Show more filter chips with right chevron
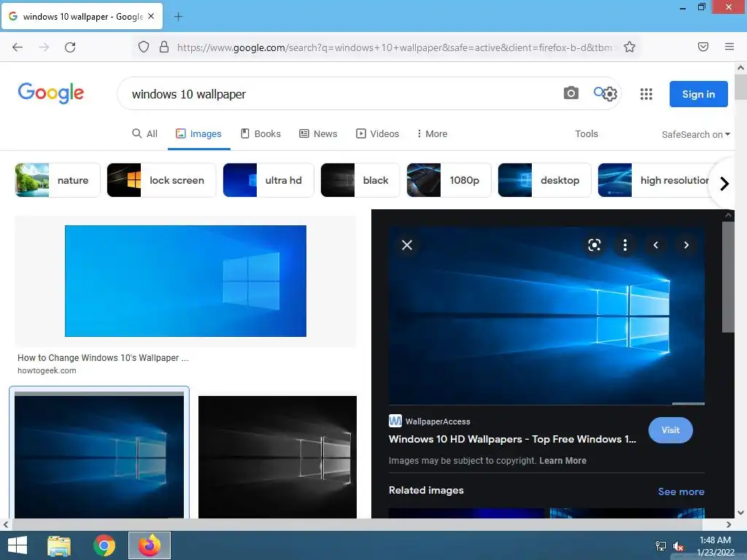This screenshot has height=560, width=747. coord(724,183)
